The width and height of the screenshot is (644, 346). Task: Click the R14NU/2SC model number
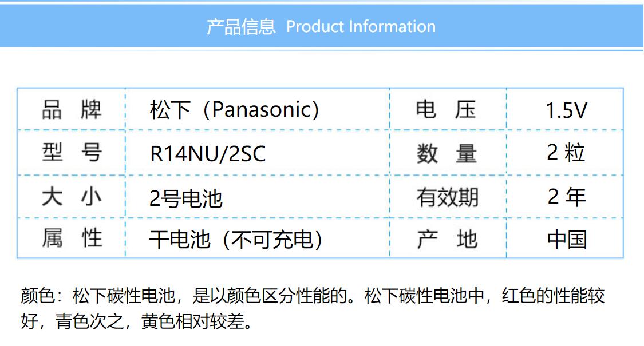(208, 154)
